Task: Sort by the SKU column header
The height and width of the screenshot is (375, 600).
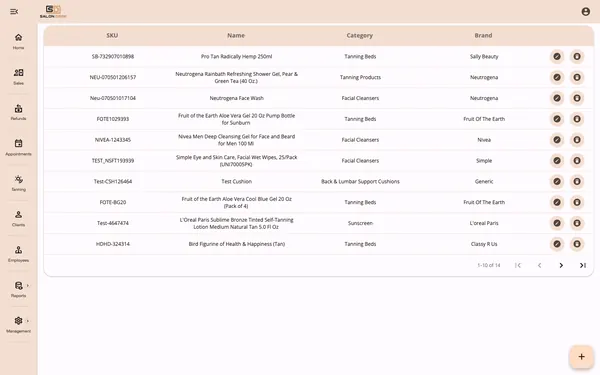Action: [112, 35]
